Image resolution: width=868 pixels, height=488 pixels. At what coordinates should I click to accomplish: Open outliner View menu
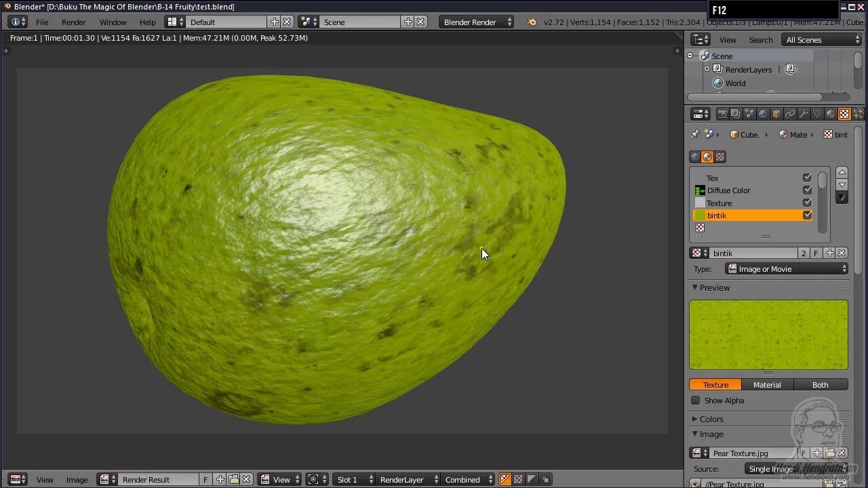[728, 40]
